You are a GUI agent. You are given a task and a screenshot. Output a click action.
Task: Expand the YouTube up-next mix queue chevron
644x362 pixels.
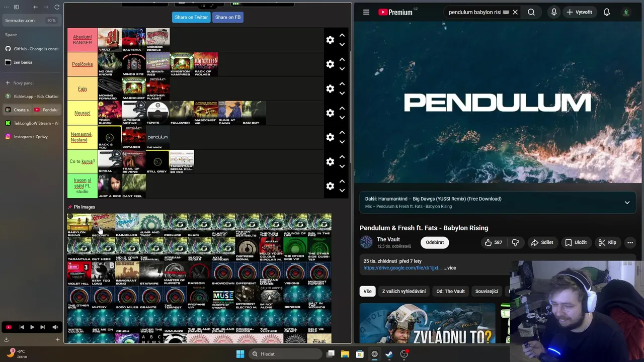click(x=627, y=202)
